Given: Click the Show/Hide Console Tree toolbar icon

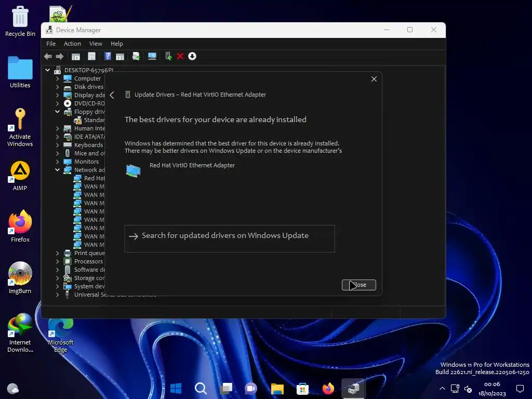Looking at the screenshot, I should click(x=76, y=56).
